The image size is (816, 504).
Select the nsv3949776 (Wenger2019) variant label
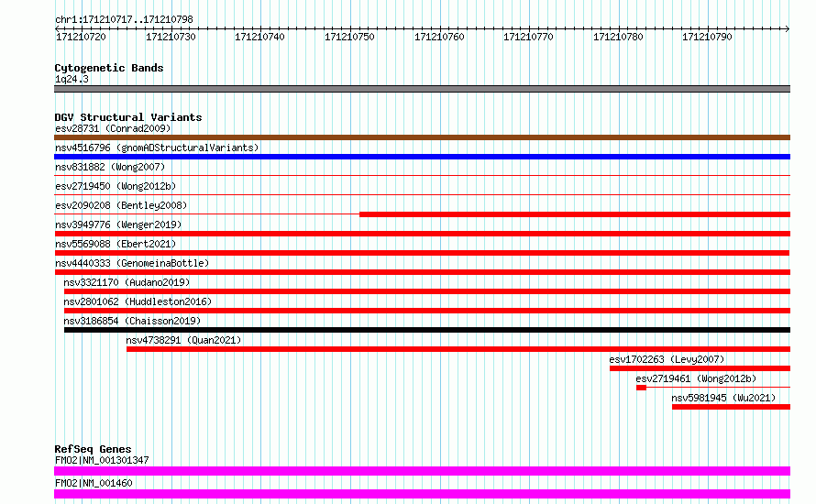pyautogui.click(x=118, y=225)
